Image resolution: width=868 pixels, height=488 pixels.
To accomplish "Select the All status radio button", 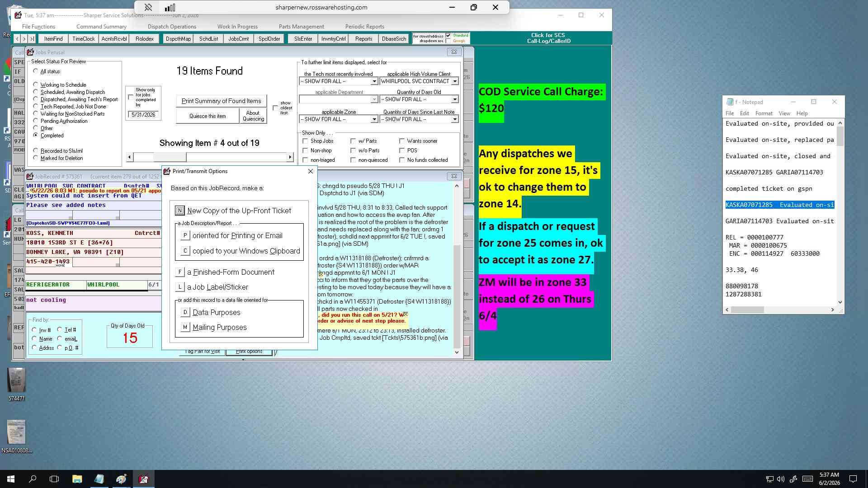I will click(36, 71).
